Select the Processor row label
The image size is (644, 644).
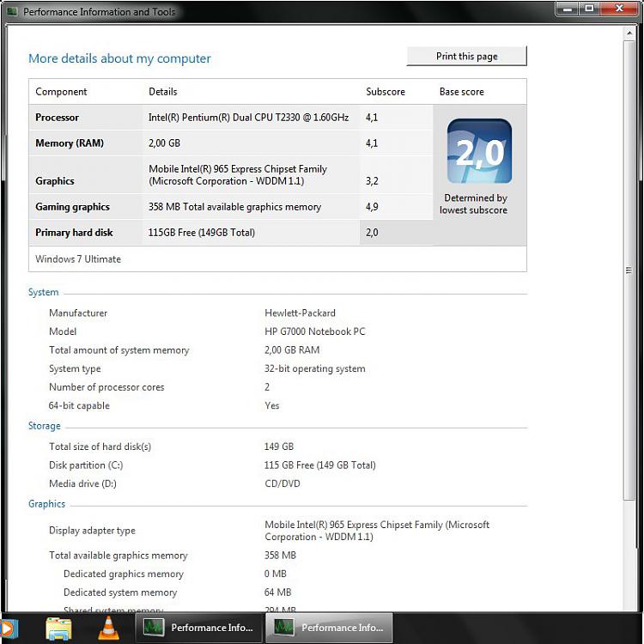pyautogui.click(x=57, y=118)
